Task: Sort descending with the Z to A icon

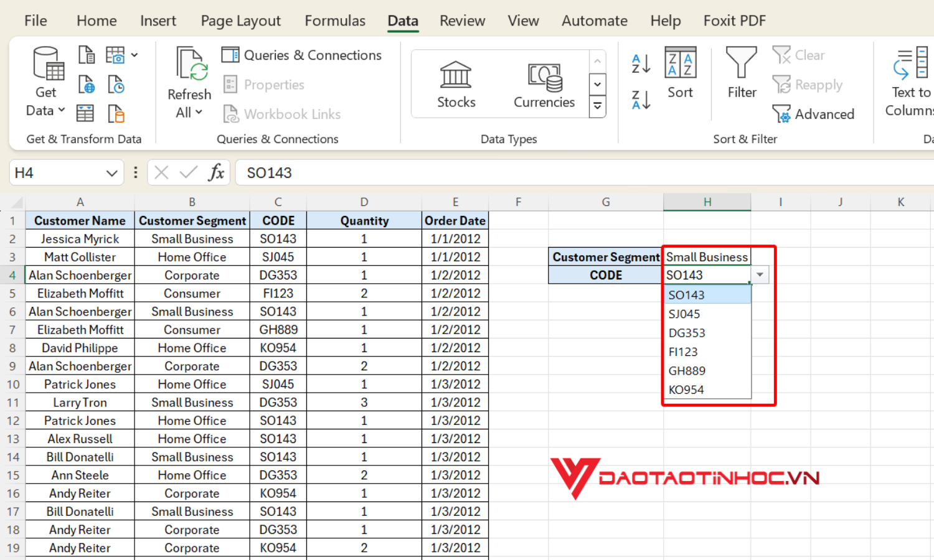Action: click(641, 100)
